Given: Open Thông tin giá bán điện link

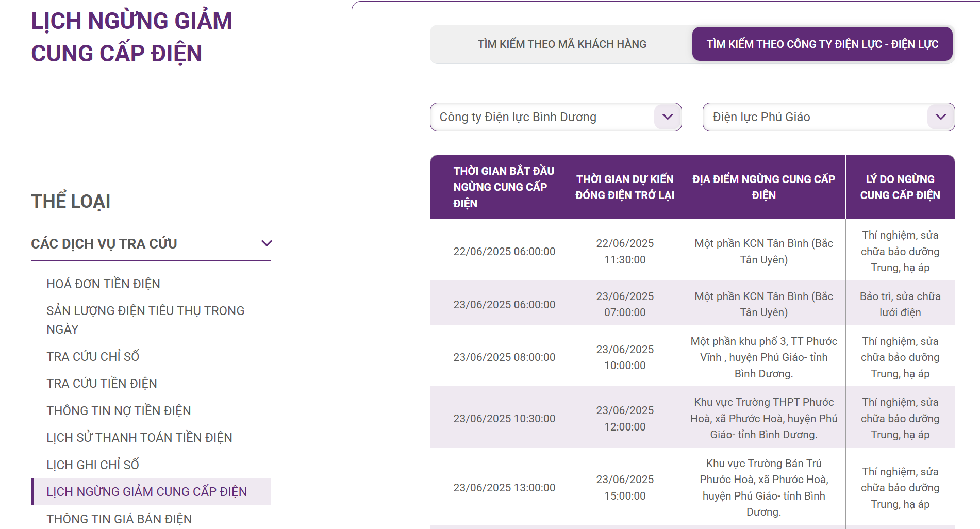Looking at the screenshot, I should tap(119, 519).
